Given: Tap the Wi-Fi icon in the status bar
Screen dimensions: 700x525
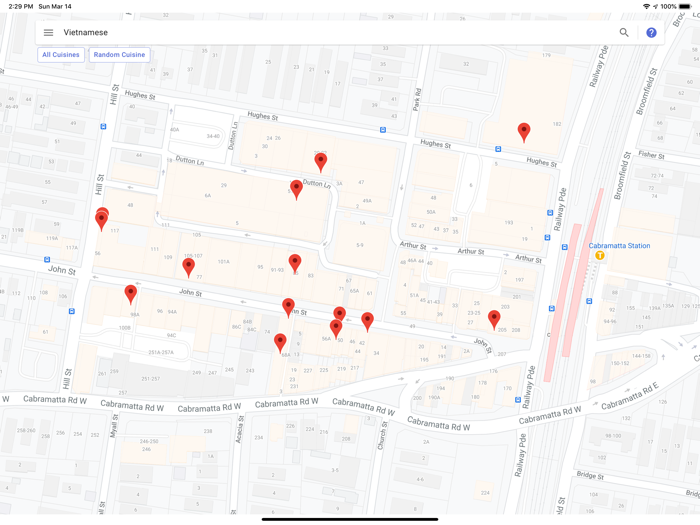Looking at the screenshot, I should (646, 6).
